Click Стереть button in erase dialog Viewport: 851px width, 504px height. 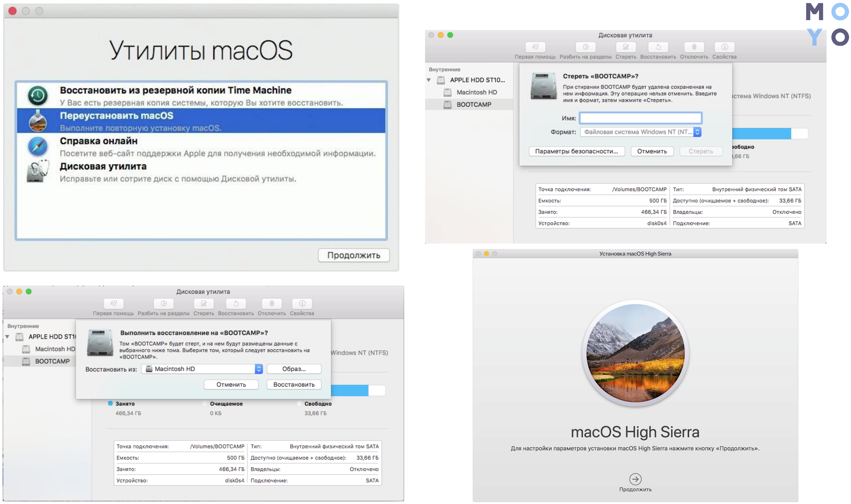point(701,152)
